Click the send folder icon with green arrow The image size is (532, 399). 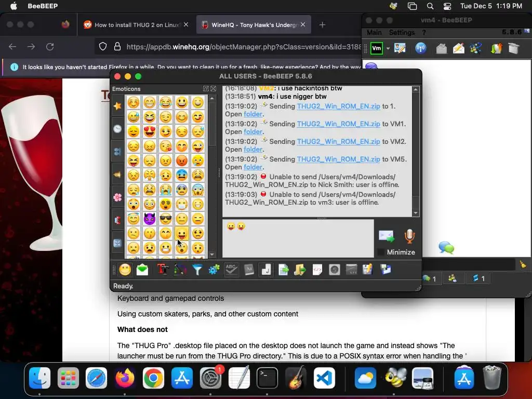coord(300,270)
